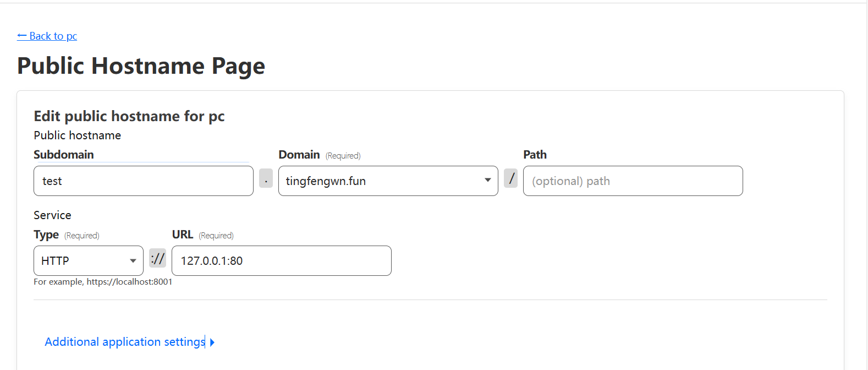Click the Subdomain field containing test
The height and width of the screenshot is (370, 868).
click(x=143, y=181)
